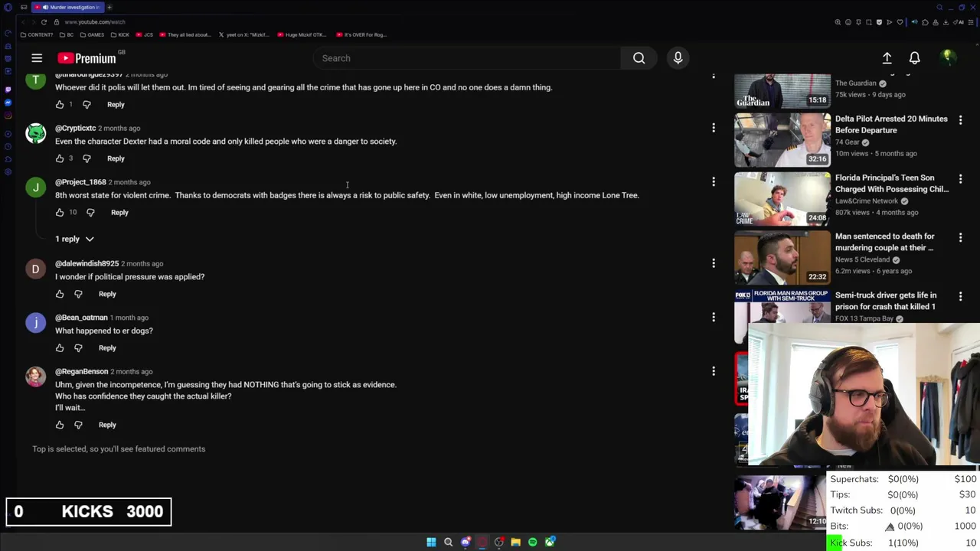Expand the 1 reply thread under @Project_1868
This screenshot has height=551, width=980.
[74, 239]
